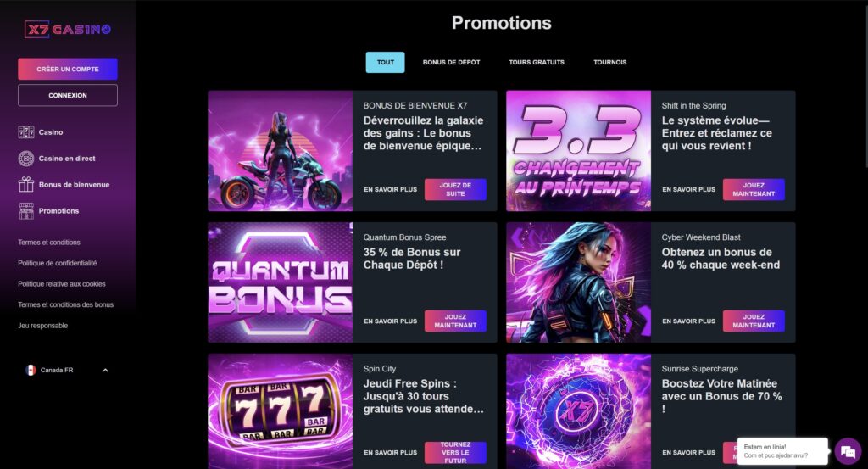The image size is (868, 469).
Task: Switch to the Bonus de dépôt tab
Action: pos(451,62)
